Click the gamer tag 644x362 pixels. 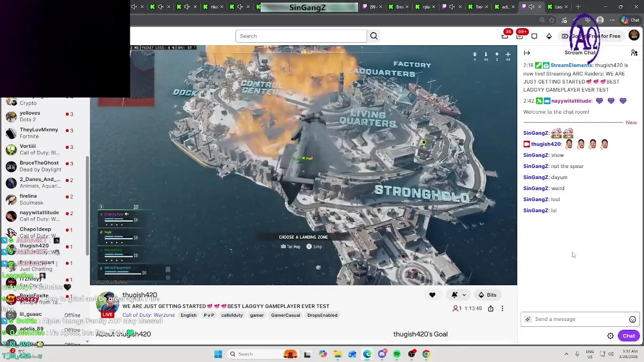[x=257, y=315]
